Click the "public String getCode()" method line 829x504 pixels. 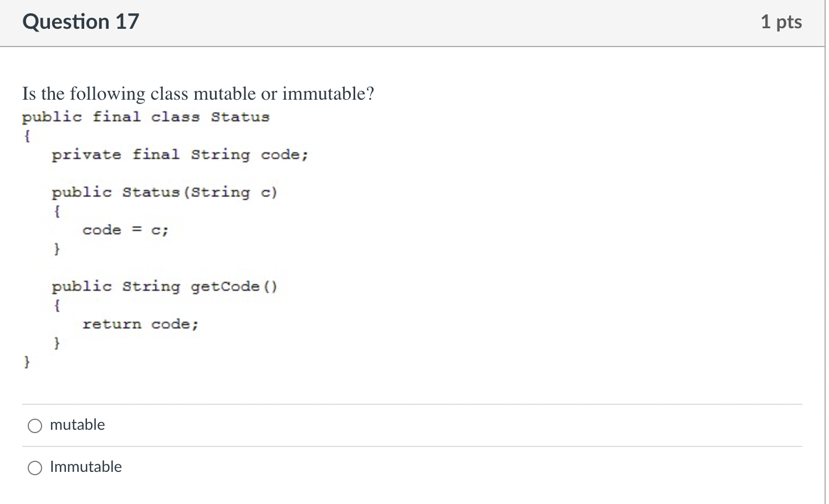(x=164, y=286)
